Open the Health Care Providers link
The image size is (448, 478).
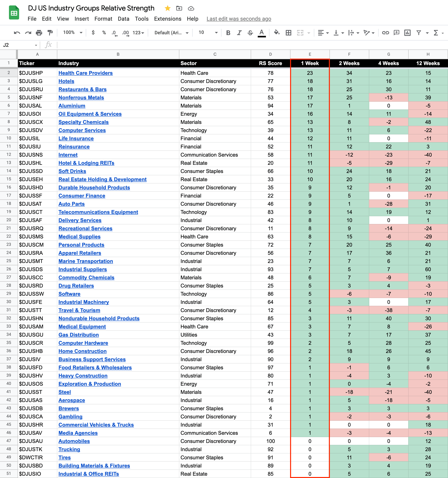tap(85, 73)
